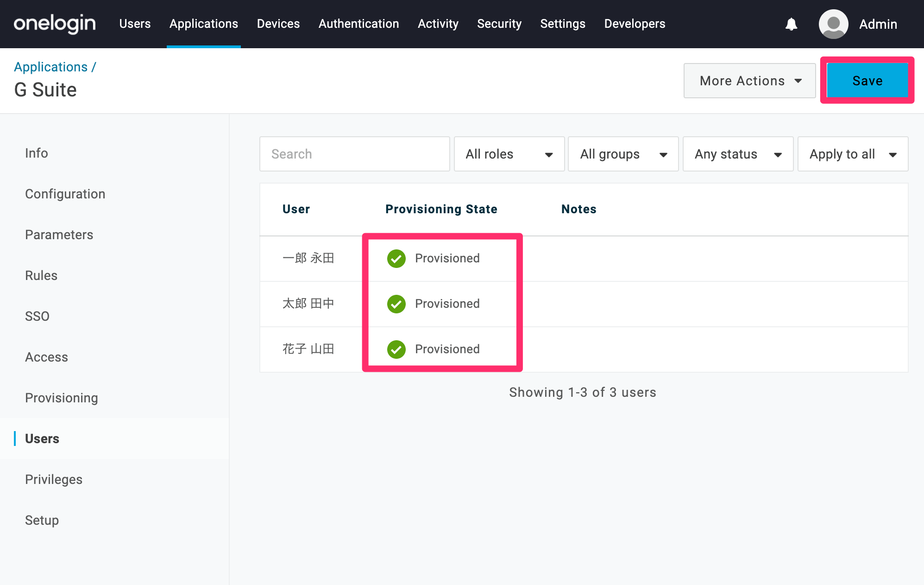Switch to the Rules tab

click(x=41, y=275)
